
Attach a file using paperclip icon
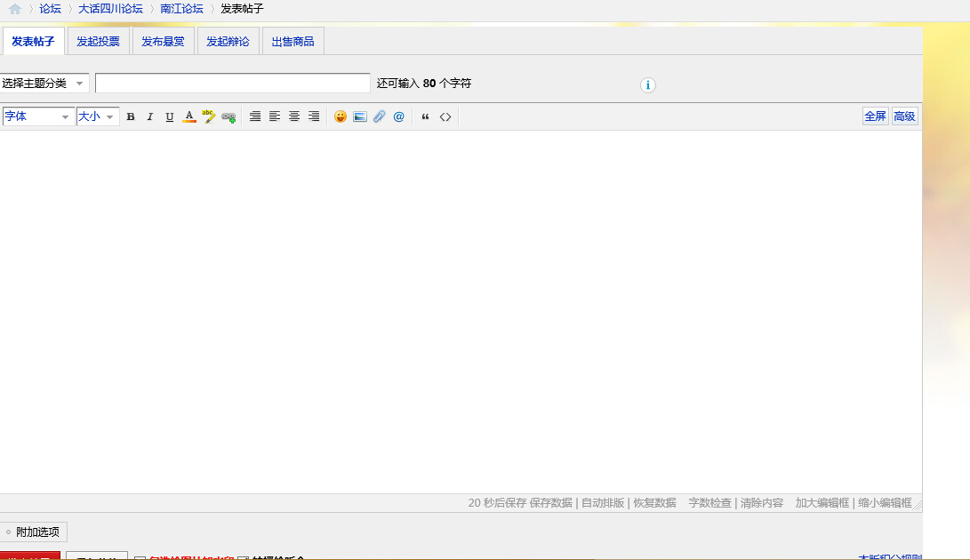click(380, 116)
